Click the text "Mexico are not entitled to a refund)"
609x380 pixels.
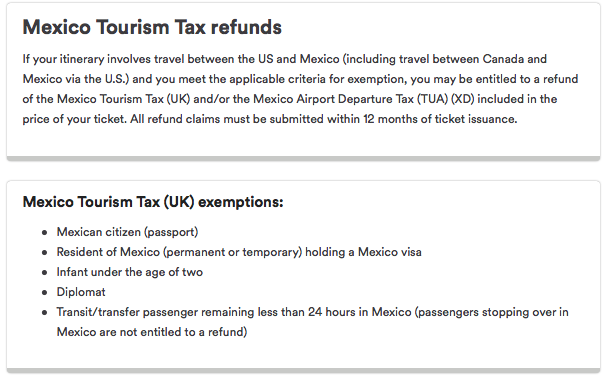point(152,332)
